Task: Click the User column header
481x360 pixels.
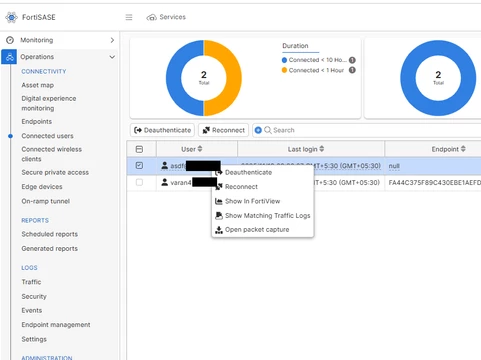Action: pyautogui.click(x=197, y=149)
